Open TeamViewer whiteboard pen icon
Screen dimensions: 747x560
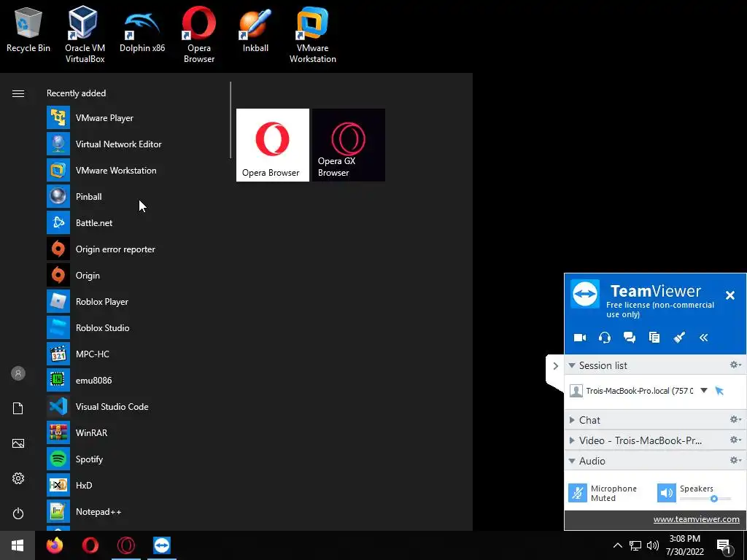pyautogui.click(x=679, y=338)
